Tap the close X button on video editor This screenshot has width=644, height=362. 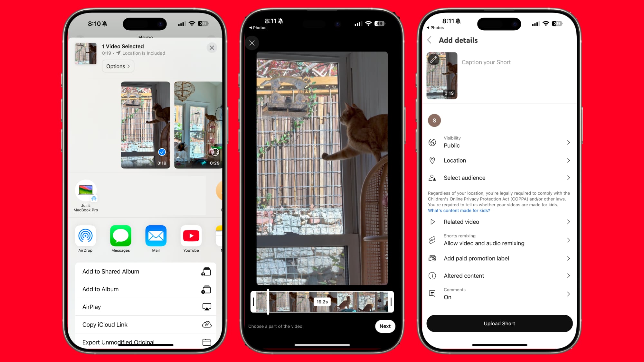(252, 42)
